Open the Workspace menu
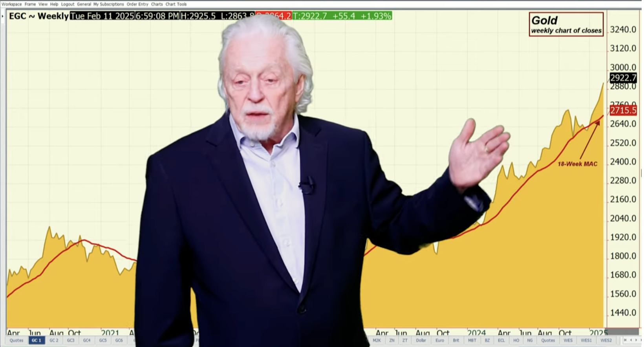The width and height of the screenshot is (644, 347). [11, 4]
